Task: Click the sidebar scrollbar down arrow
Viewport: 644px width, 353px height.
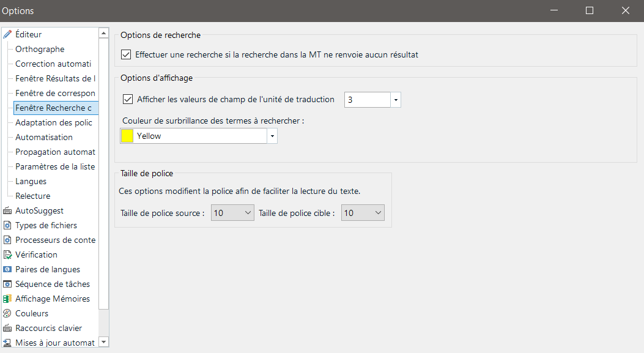Action: tap(103, 343)
